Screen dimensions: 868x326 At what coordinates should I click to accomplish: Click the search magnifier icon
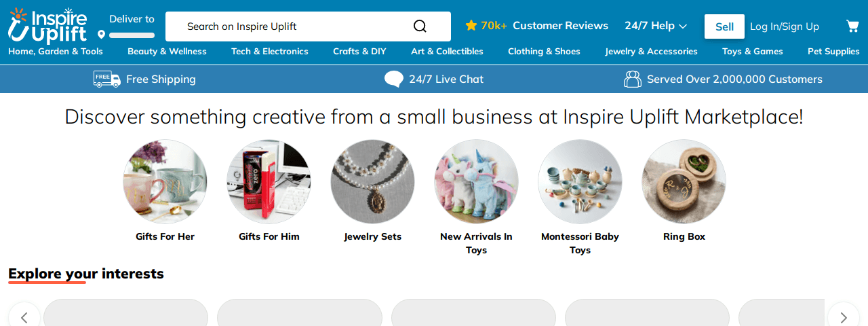pos(420,26)
